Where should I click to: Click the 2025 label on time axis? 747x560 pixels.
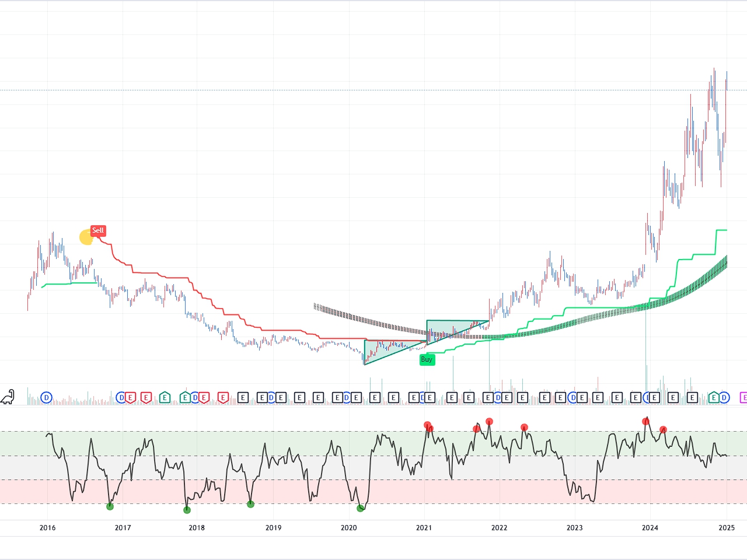pos(727,528)
